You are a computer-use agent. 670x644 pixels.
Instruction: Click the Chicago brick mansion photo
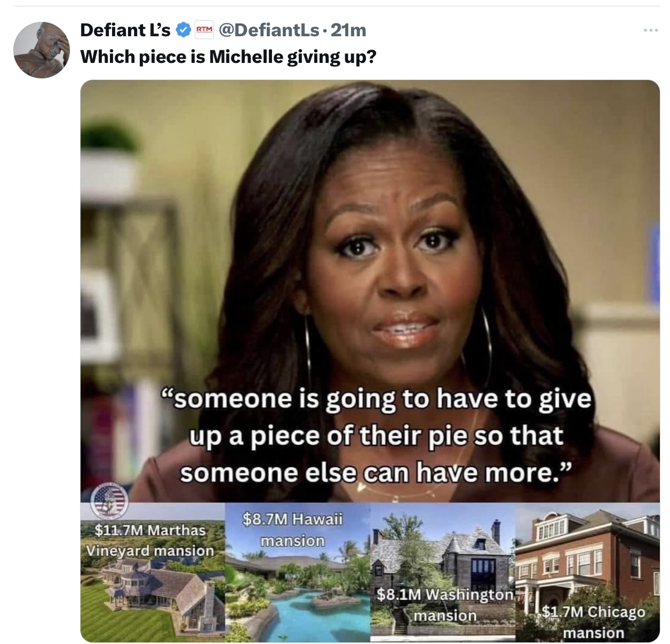[587, 572]
